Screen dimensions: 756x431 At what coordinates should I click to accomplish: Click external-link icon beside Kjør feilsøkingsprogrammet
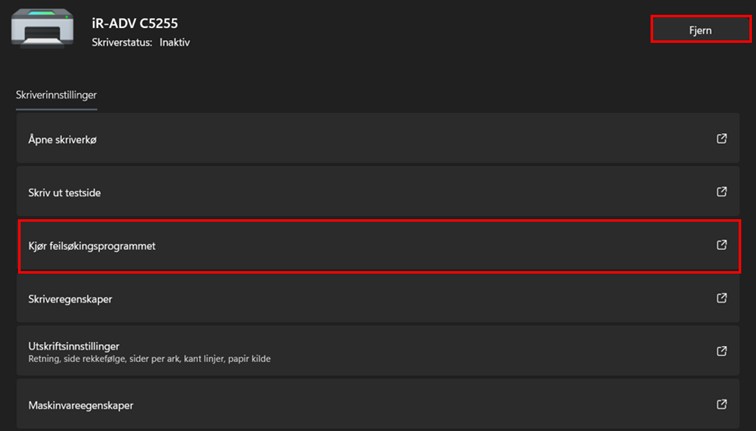click(x=722, y=245)
